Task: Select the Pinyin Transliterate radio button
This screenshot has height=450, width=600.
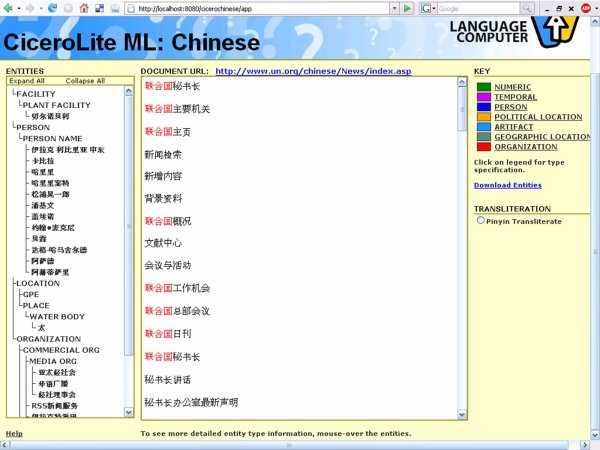Action: (x=481, y=221)
